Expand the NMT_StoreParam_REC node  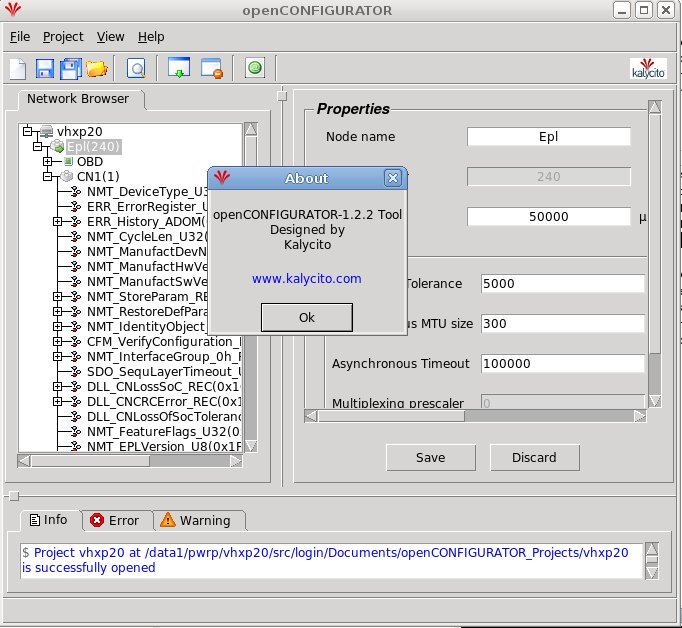tap(57, 296)
